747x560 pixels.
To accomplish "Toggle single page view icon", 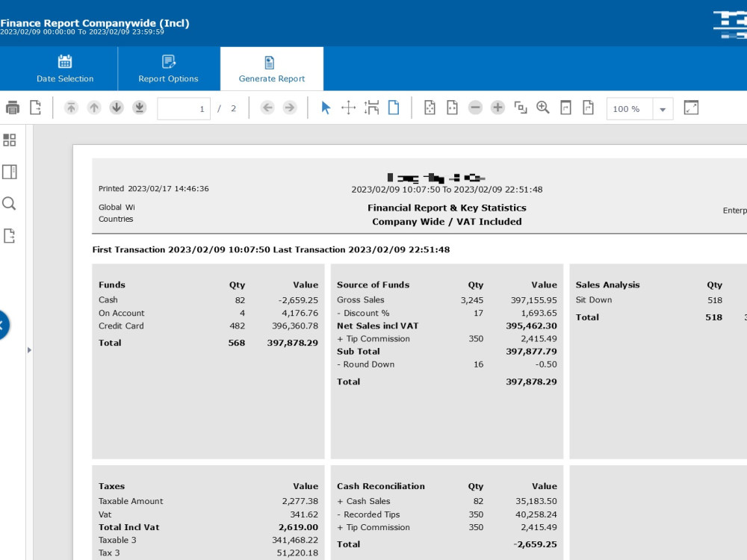I will click(x=394, y=108).
